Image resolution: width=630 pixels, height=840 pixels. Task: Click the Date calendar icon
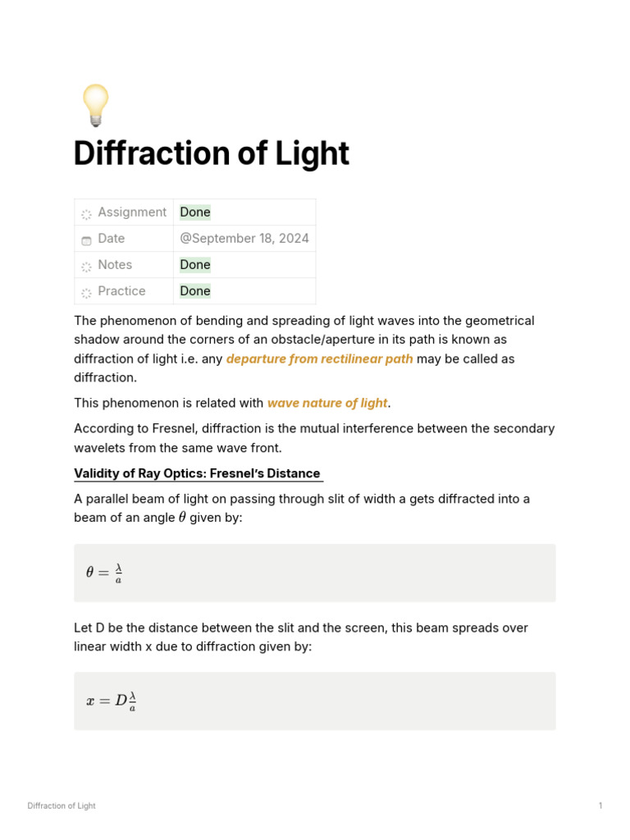pyautogui.click(x=86, y=240)
